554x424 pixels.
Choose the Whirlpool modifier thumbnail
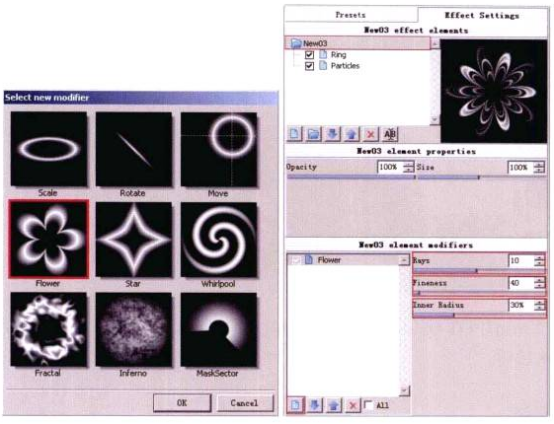tap(219, 240)
